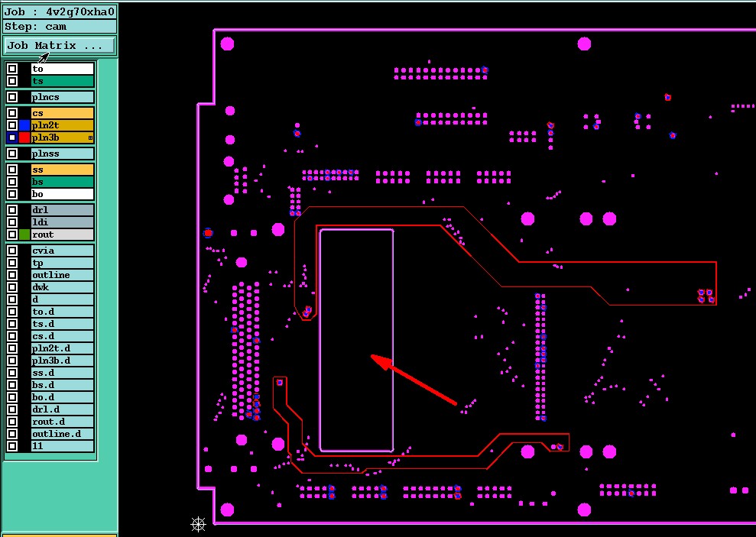Select the 'rout.d' layer name
The image size is (756, 537).
click(x=62, y=422)
